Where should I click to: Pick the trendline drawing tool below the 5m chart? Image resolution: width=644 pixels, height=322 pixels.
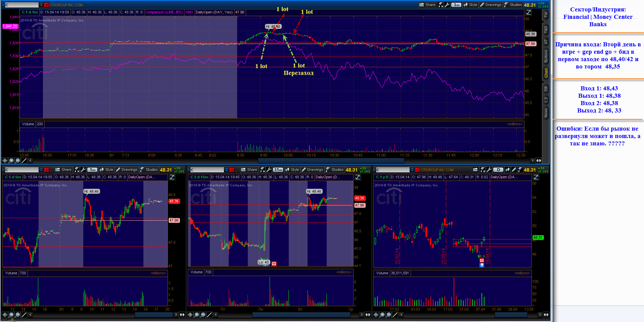point(24,315)
